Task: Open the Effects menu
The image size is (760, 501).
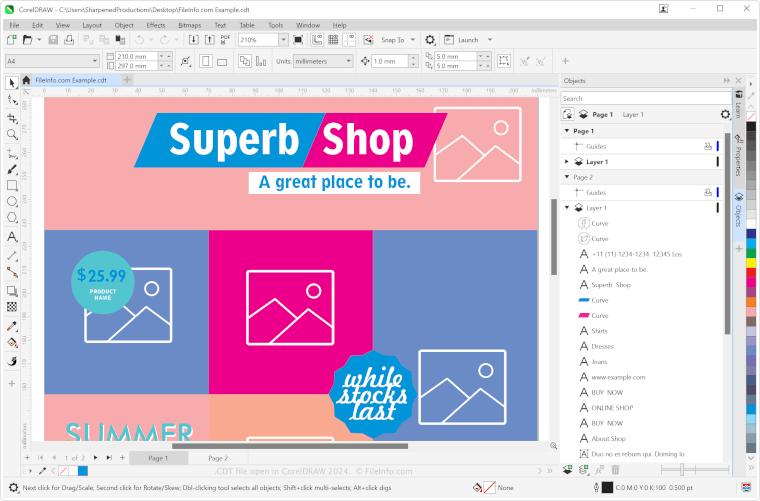Action: tap(156, 24)
